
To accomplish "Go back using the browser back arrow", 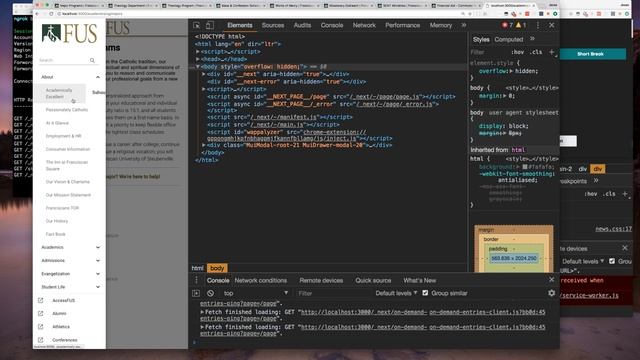I will point(37,13).
